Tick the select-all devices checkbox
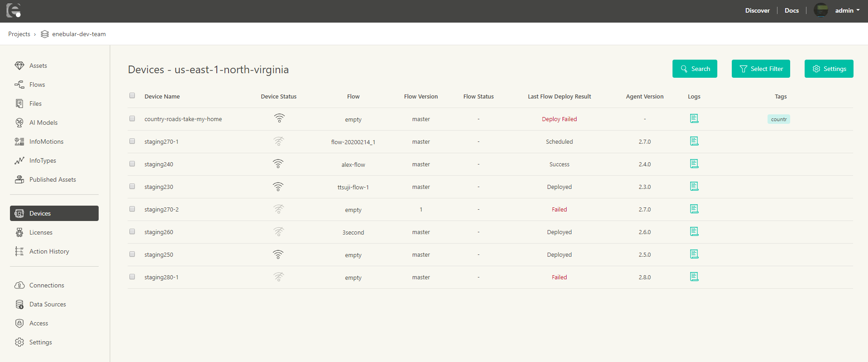This screenshot has width=868, height=362. click(132, 95)
